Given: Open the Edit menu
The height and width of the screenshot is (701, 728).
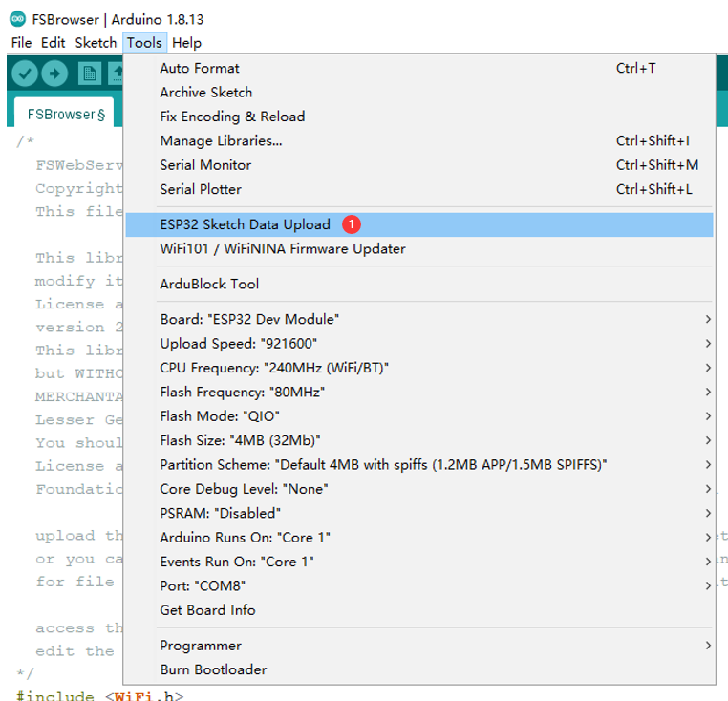Looking at the screenshot, I should coord(53,43).
